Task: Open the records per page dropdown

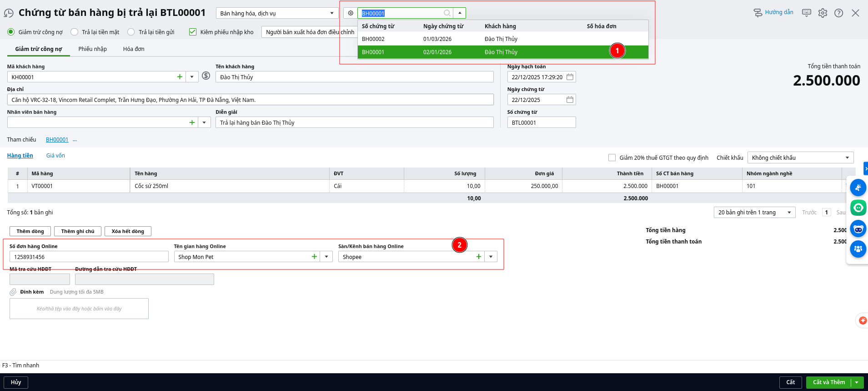Action: click(789, 213)
